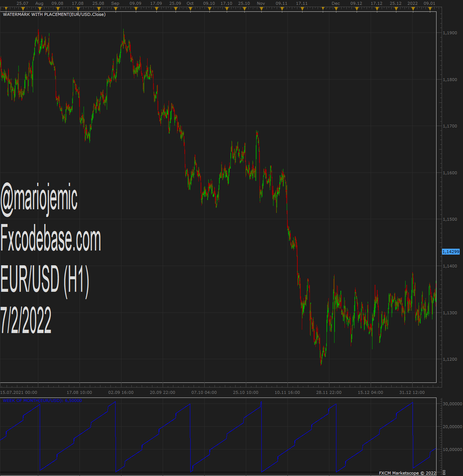Select the 10.11 16:00 time label

[x=287, y=392]
